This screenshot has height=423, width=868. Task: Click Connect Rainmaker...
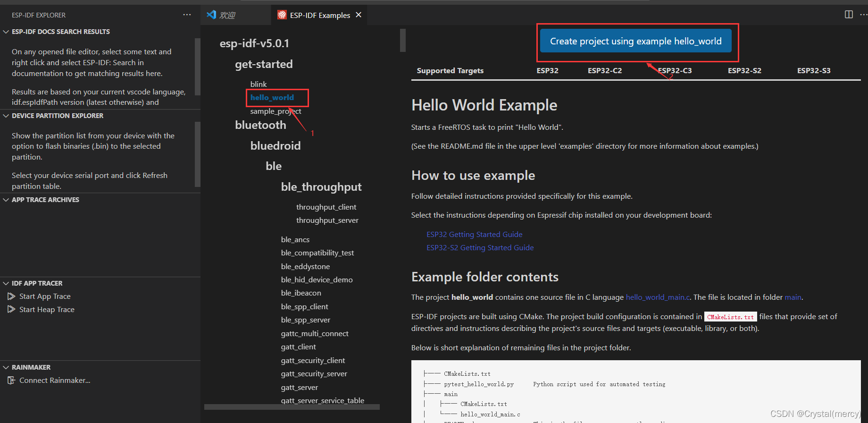click(55, 380)
